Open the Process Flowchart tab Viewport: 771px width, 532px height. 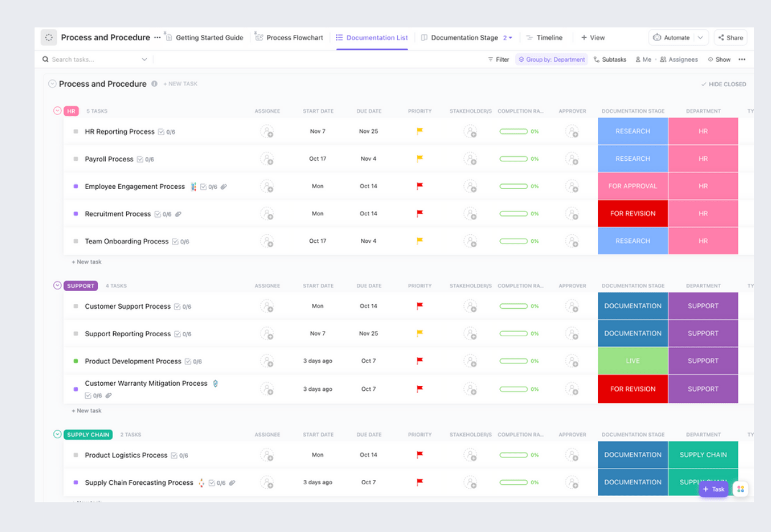289,37
